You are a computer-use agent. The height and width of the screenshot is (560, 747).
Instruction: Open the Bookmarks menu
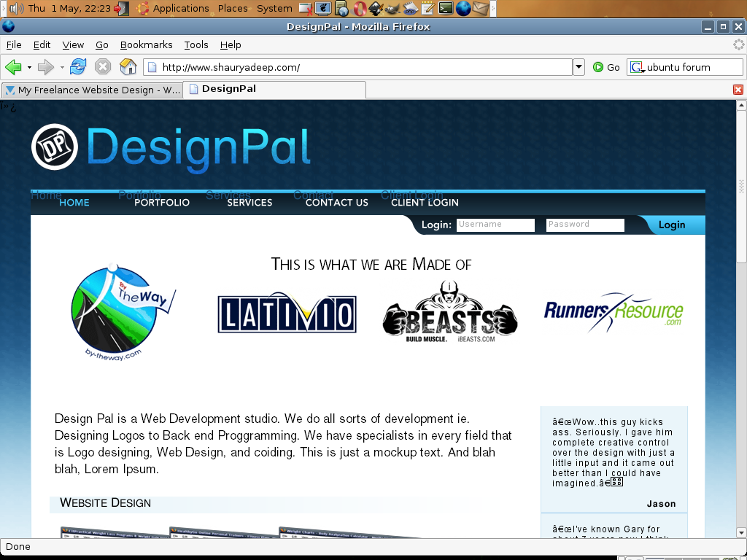pos(146,44)
